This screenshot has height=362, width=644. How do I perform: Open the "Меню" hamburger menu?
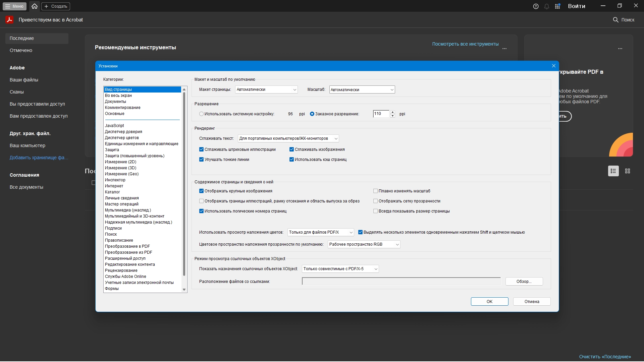14,6
